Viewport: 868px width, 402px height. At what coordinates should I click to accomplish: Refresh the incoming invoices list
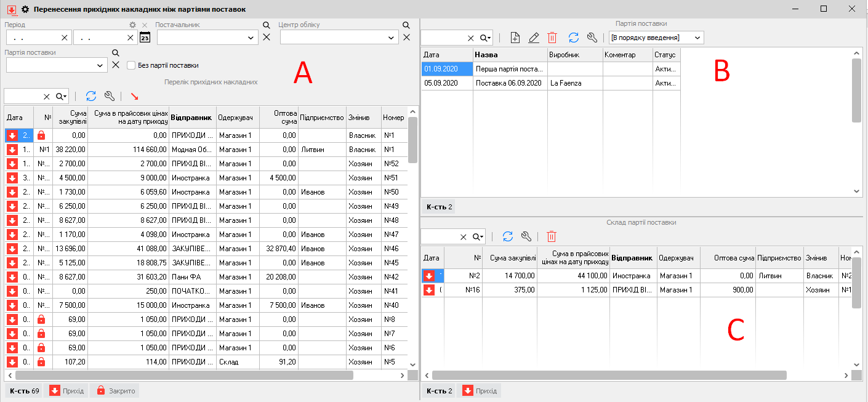[91, 96]
